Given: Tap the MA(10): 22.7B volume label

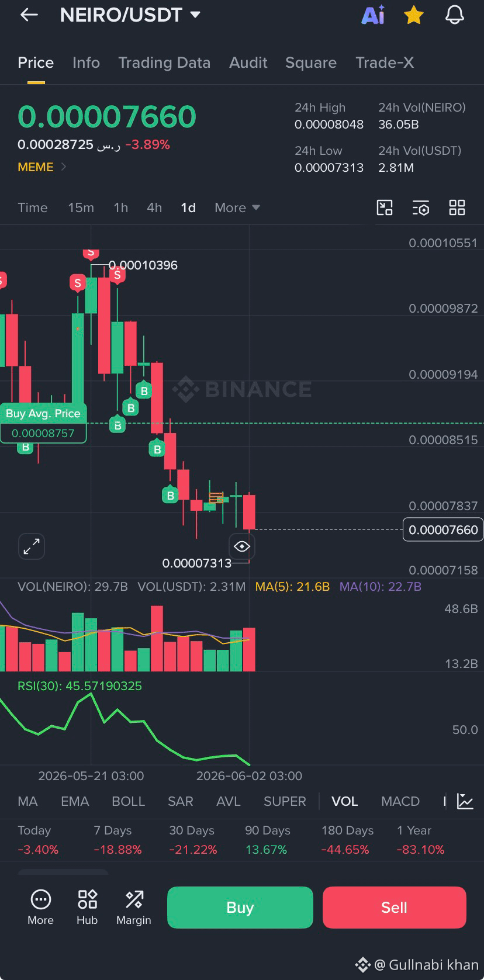Looking at the screenshot, I should point(381,587).
